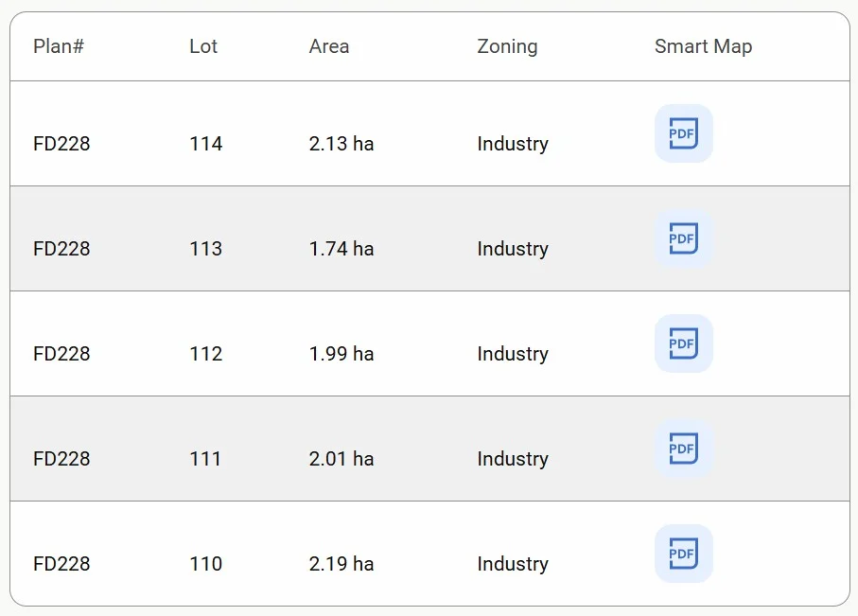Click the Lot column header
The width and height of the screenshot is (858, 616).
[x=203, y=46]
